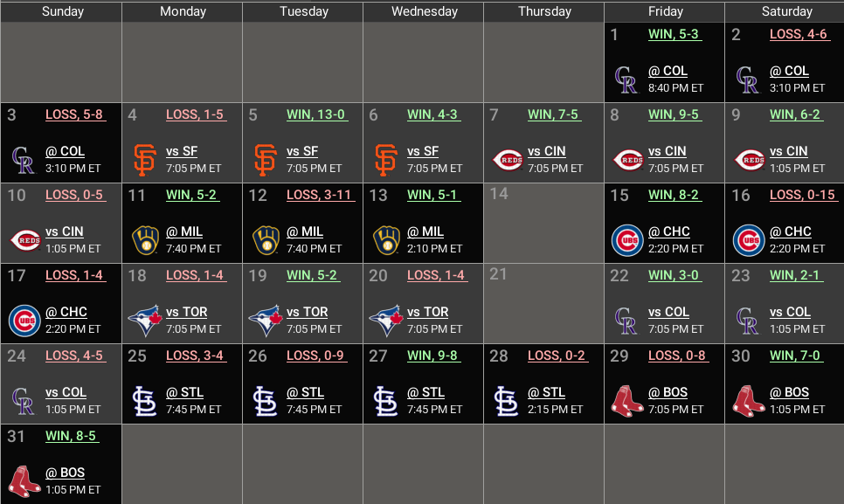844x504 pixels.
Task: Click the Blue Jays logo on day 18
Action: click(x=144, y=321)
